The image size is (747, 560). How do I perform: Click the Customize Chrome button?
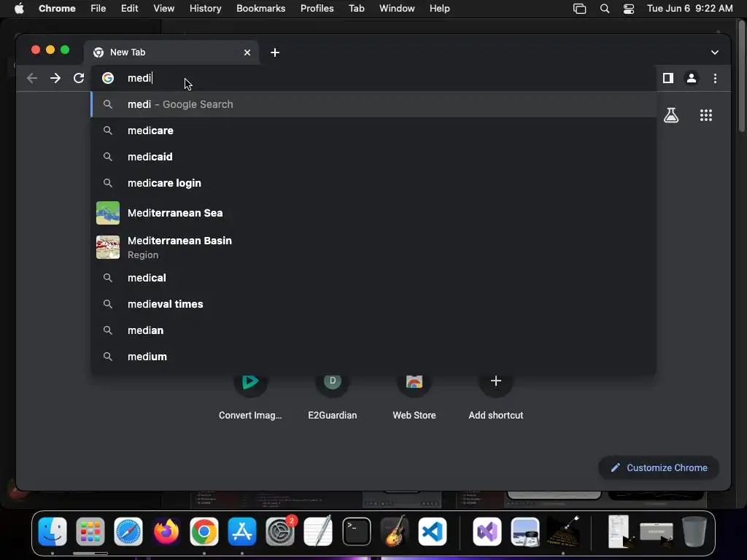click(x=659, y=467)
